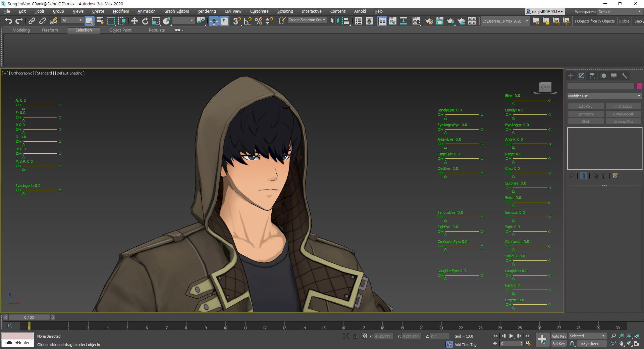Open the Utilities wrench panel
The image size is (644, 349).
coord(625,76)
